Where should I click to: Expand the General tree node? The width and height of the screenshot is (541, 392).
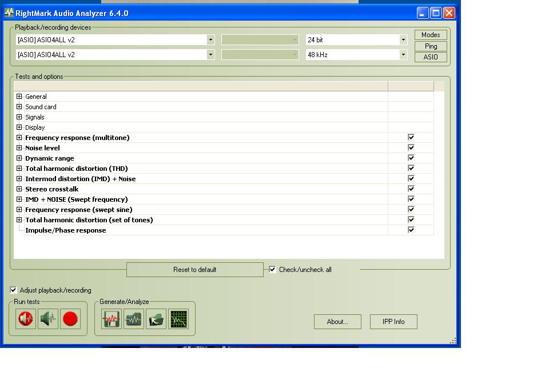click(19, 97)
